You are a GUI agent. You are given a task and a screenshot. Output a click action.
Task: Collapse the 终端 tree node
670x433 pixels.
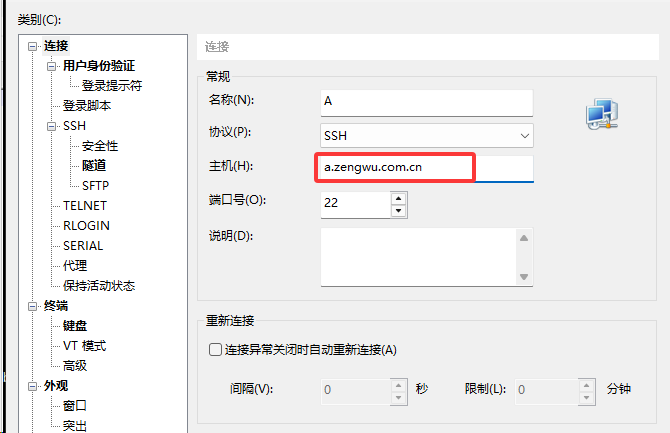point(33,306)
